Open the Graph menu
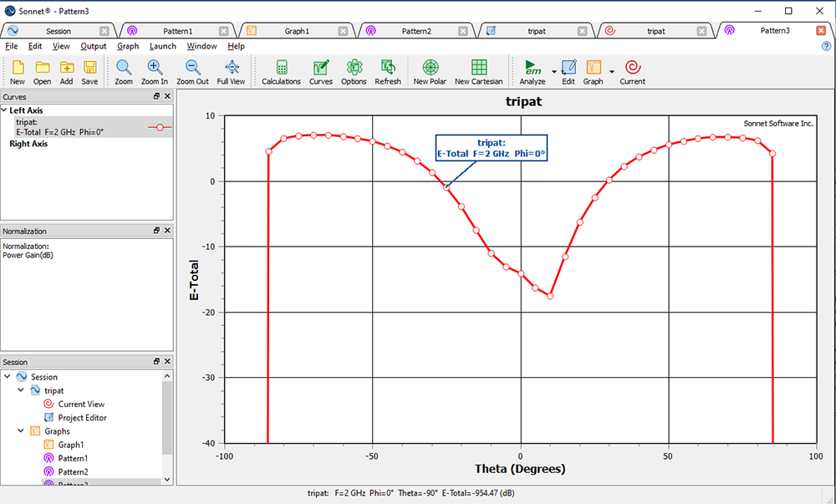Image resolution: width=836 pixels, height=504 pixels. (128, 46)
